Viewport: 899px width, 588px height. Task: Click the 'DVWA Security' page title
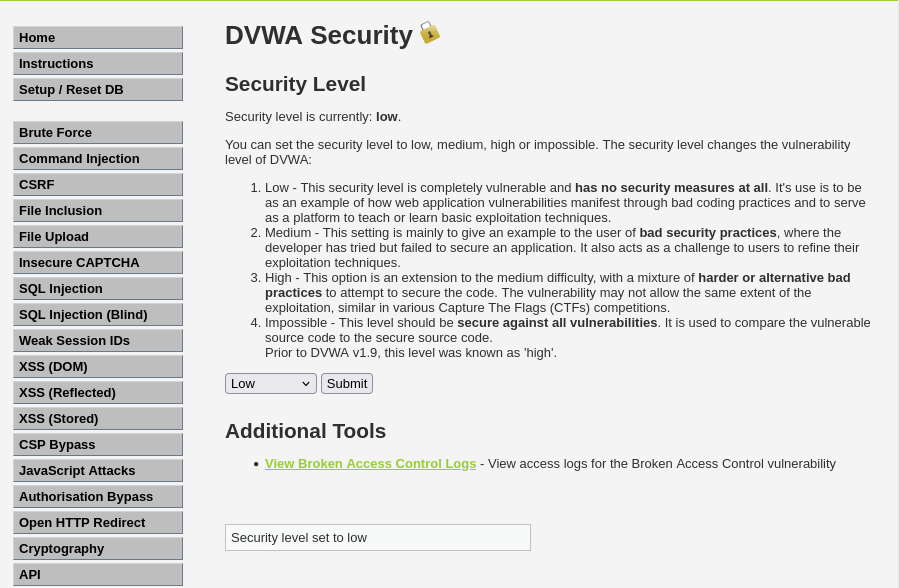coord(319,35)
